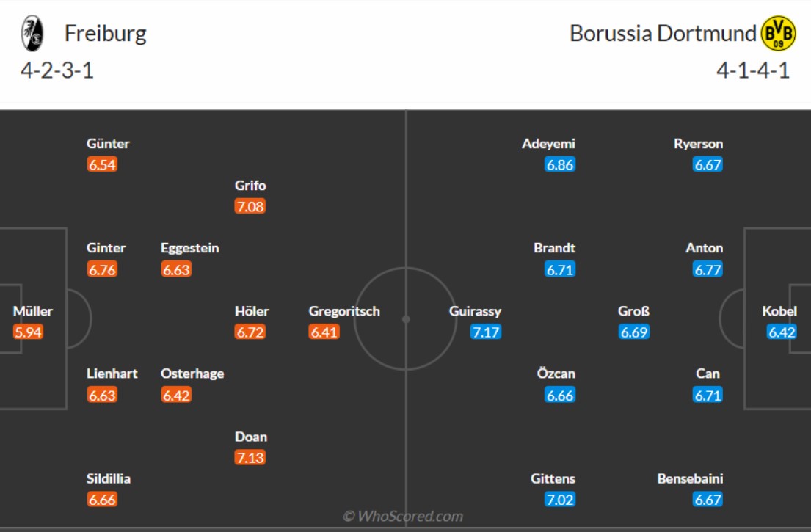The height and width of the screenshot is (532, 811).
Task: Click Anton's 6.77 rating badge
Action: pyautogui.click(x=708, y=269)
